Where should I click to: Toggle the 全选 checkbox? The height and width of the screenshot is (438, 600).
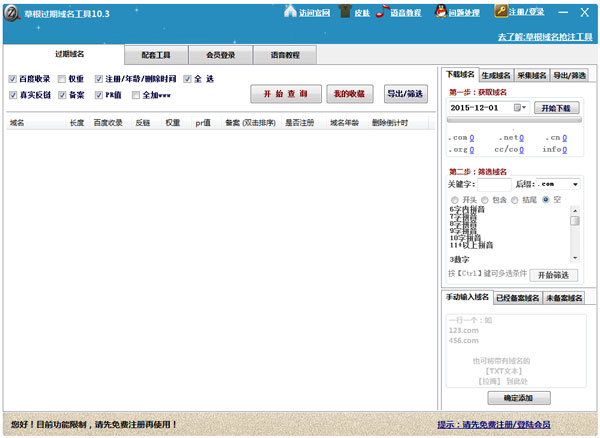(187, 79)
